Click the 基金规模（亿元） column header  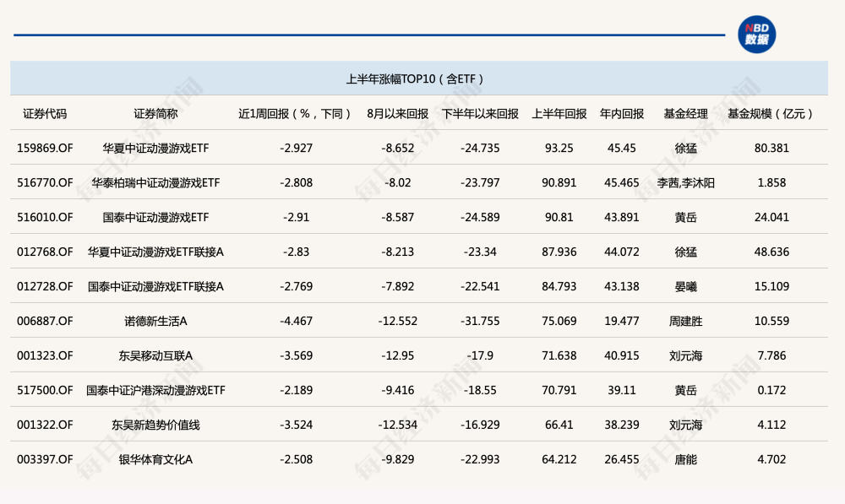pyautogui.click(x=771, y=114)
